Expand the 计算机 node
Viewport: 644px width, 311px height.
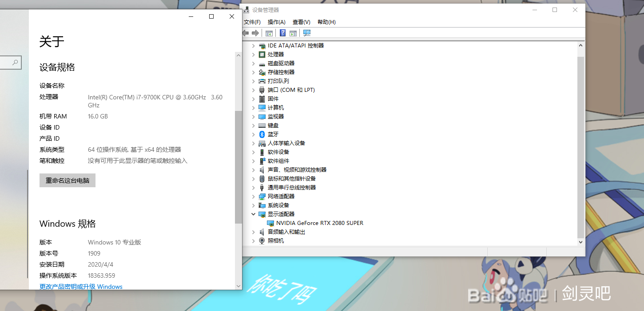tap(254, 108)
